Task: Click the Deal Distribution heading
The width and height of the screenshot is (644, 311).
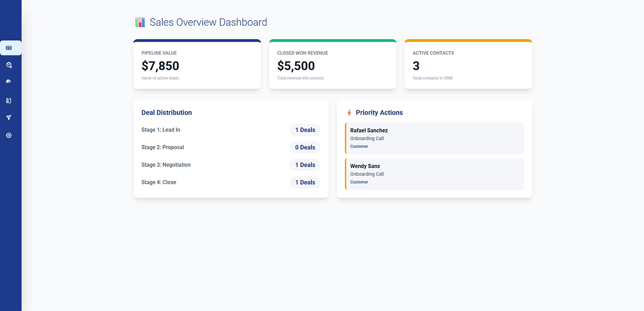Action: [x=166, y=112]
